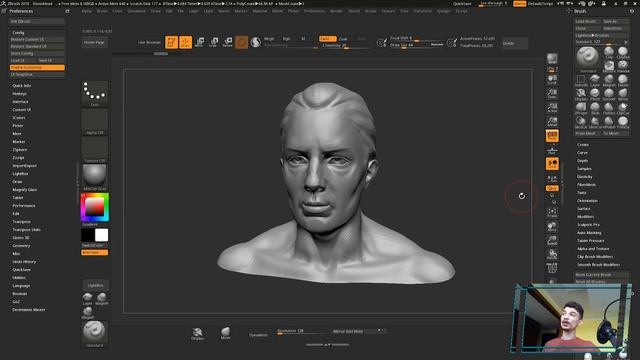Open the Alpha menu in menu bar
Screen dimensions: 640x360
coord(87,11)
